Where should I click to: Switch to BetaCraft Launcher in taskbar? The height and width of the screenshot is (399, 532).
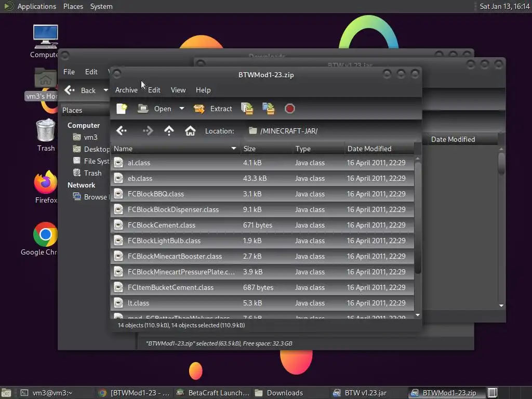click(213, 393)
